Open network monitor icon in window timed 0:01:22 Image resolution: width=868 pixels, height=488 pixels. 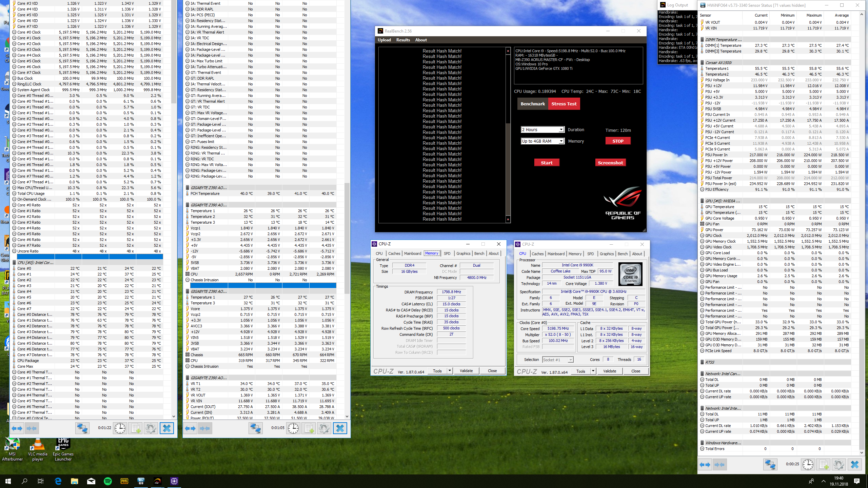click(x=82, y=428)
